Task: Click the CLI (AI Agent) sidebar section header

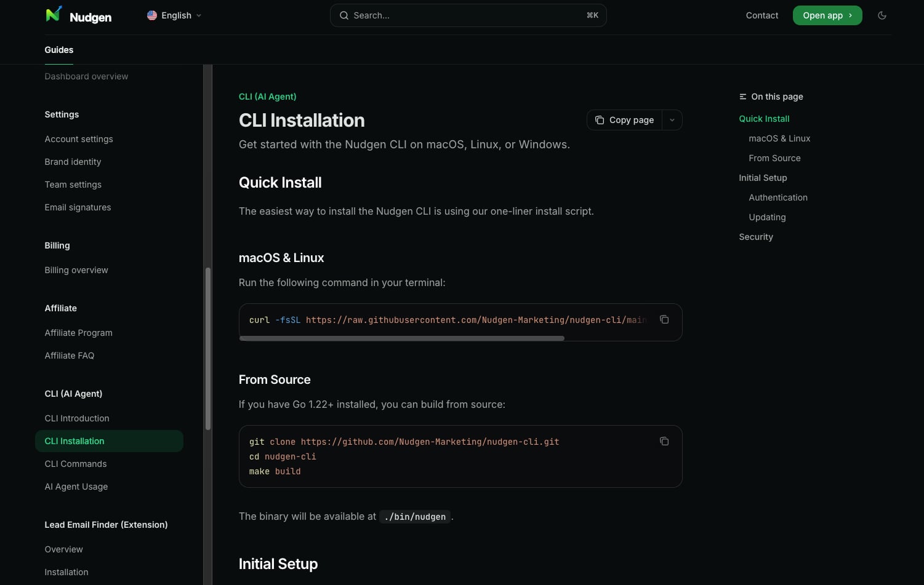Action: 74,394
